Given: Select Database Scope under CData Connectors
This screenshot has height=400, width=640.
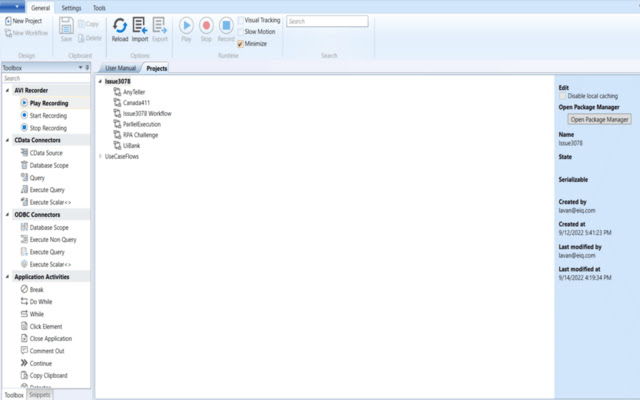Looking at the screenshot, I should pos(49,165).
